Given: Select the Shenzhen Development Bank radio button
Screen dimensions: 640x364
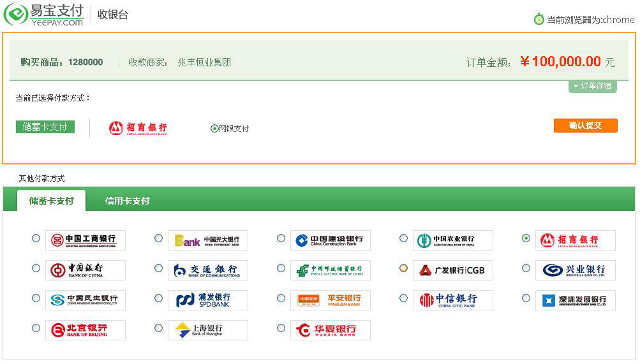Looking at the screenshot, I should pyautogui.click(x=526, y=298).
